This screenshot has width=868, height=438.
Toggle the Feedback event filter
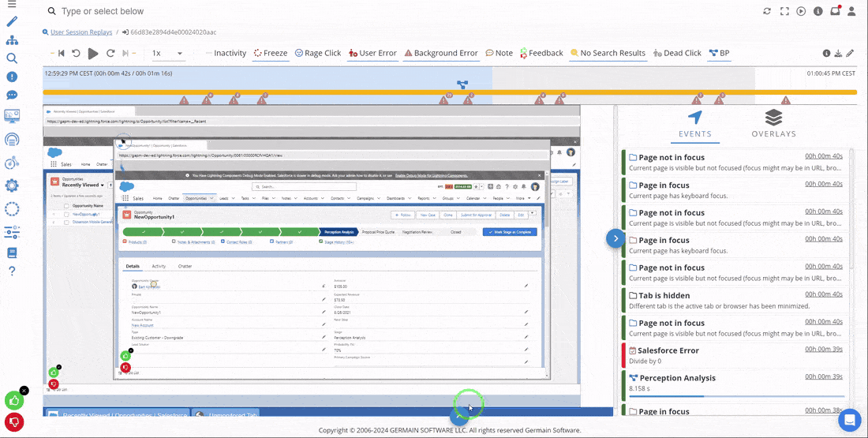(541, 53)
